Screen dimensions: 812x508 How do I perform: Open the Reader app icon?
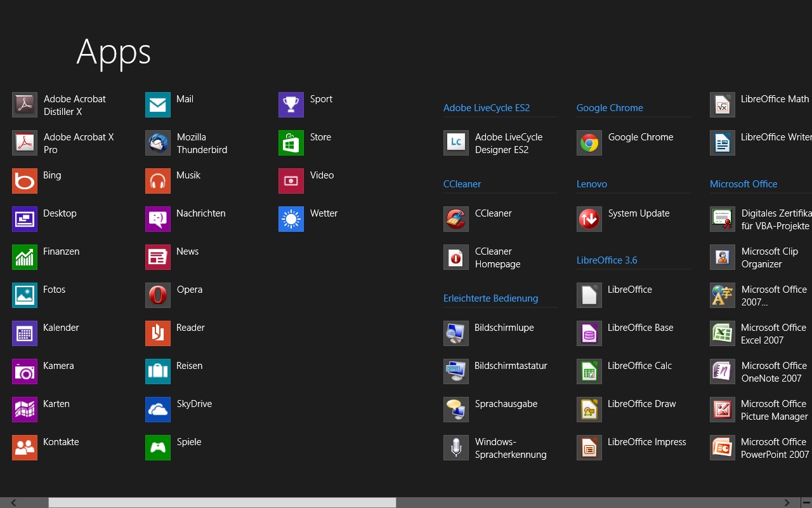pyautogui.click(x=158, y=333)
